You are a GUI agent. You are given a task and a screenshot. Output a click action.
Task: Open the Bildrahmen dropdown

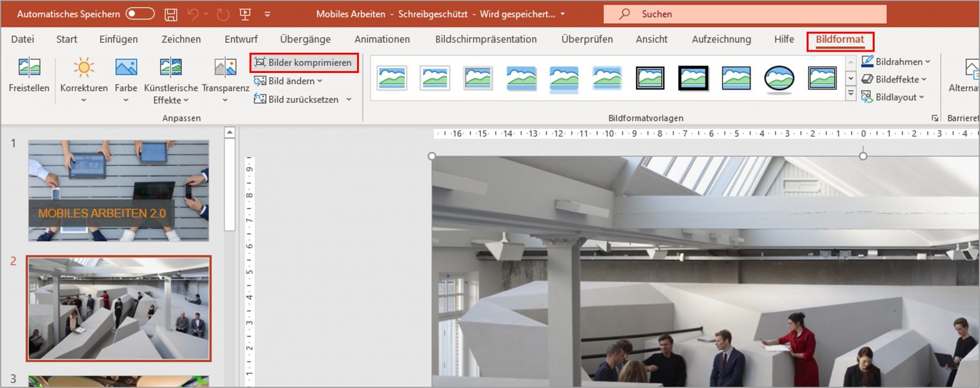pos(896,62)
